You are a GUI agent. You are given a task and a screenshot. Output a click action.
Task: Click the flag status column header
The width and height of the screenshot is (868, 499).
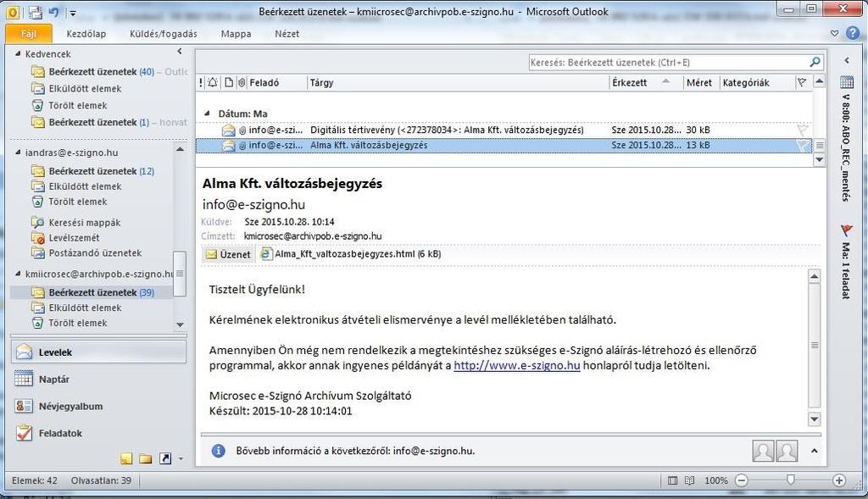(802, 83)
